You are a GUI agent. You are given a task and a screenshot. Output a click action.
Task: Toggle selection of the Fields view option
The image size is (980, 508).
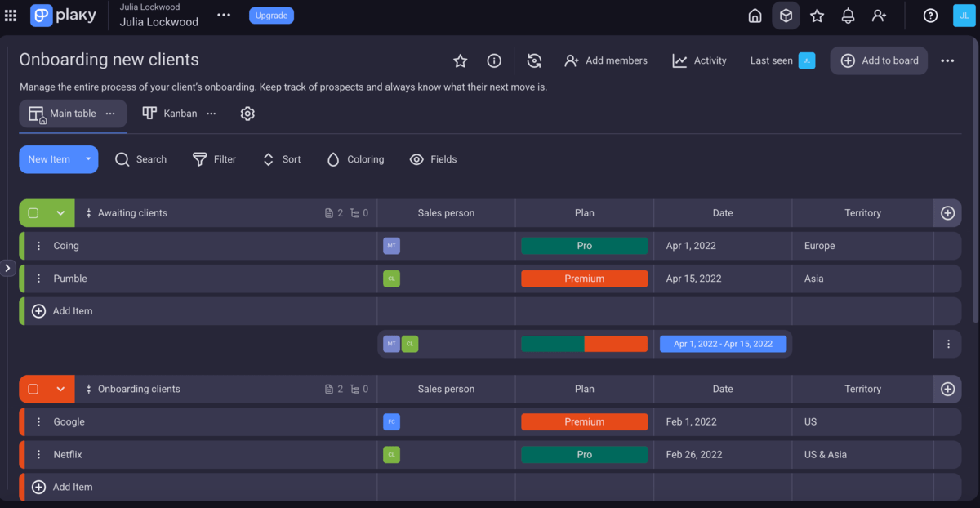(x=433, y=159)
